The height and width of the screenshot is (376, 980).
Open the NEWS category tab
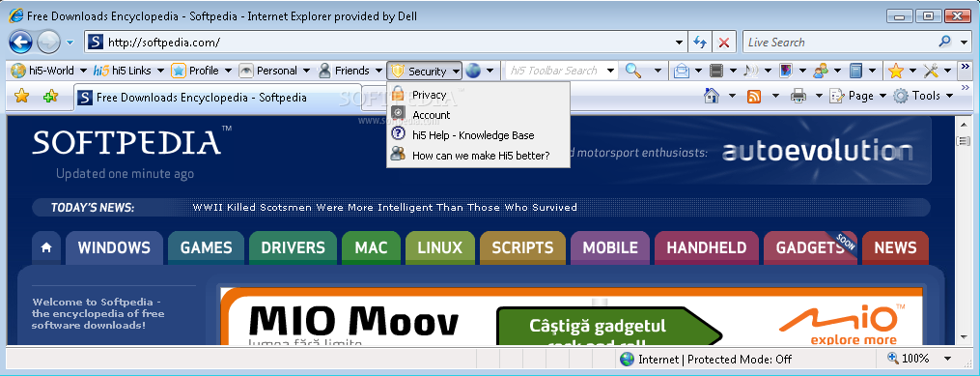tap(895, 247)
